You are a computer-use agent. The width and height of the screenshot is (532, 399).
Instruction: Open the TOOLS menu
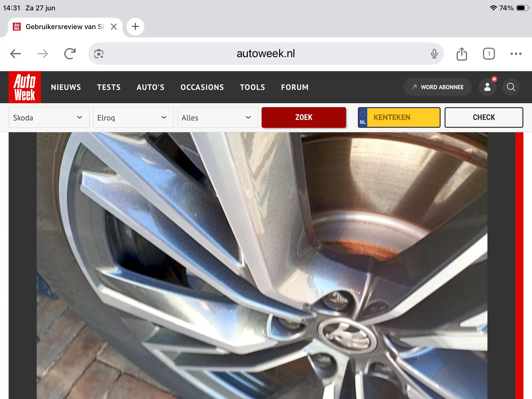(x=252, y=87)
